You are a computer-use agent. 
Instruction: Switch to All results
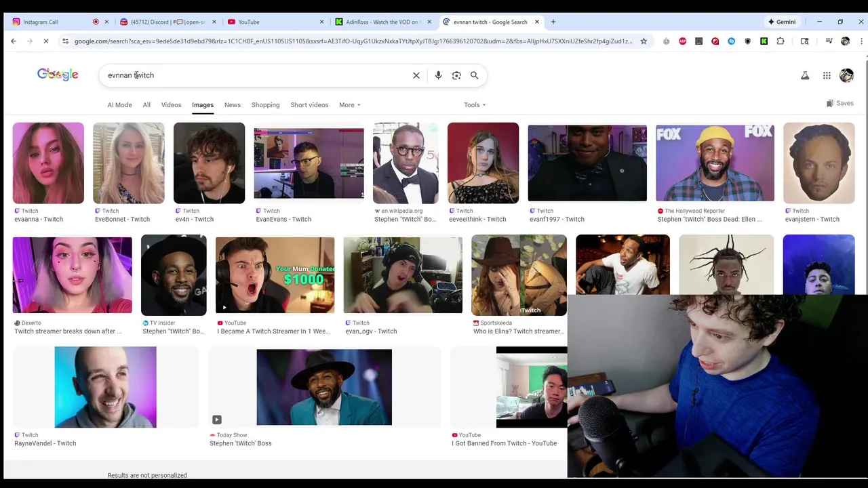click(x=146, y=105)
